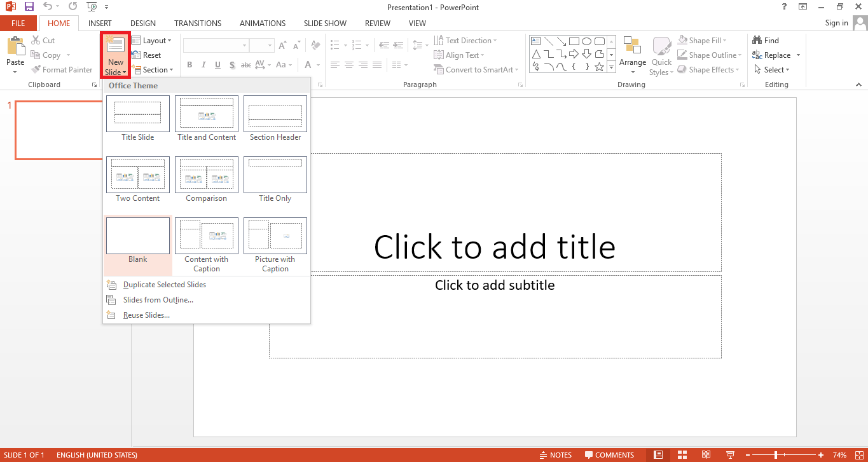Screen dimensions: 868x462
Task: Open the font size combo box
Action: click(x=261, y=46)
